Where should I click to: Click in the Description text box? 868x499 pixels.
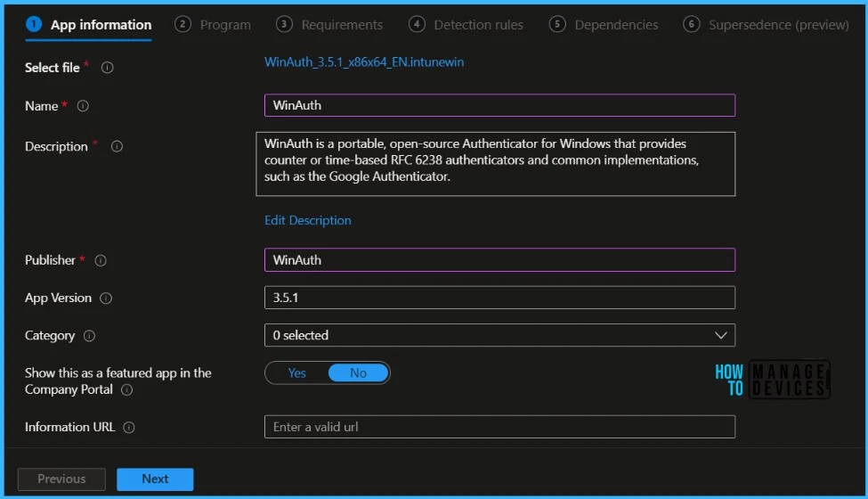tap(496, 164)
